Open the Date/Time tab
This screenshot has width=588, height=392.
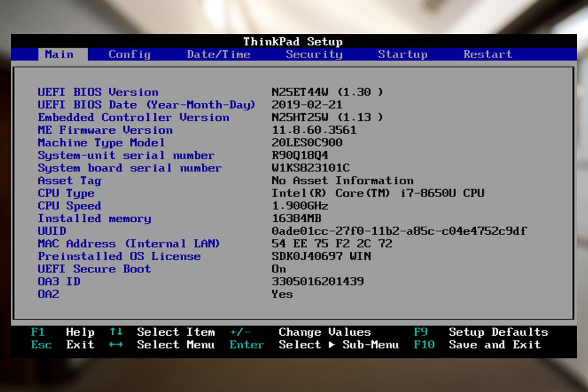(x=219, y=54)
